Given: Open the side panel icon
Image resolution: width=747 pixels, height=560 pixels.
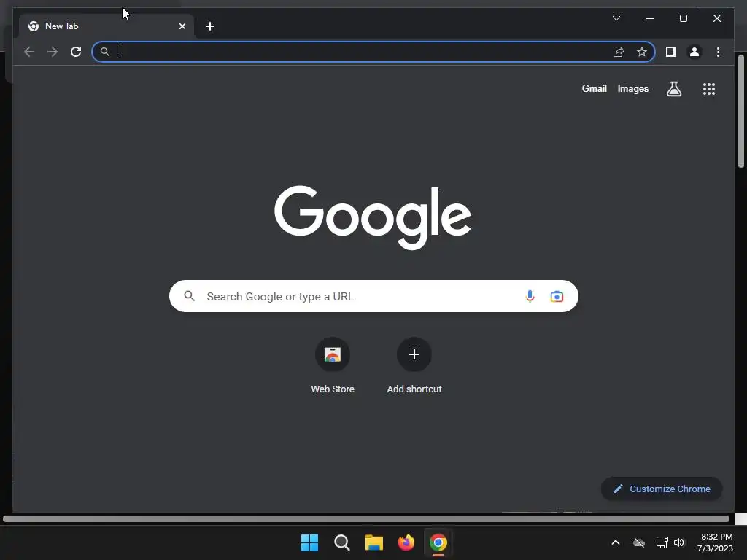Looking at the screenshot, I should [671, 52].
